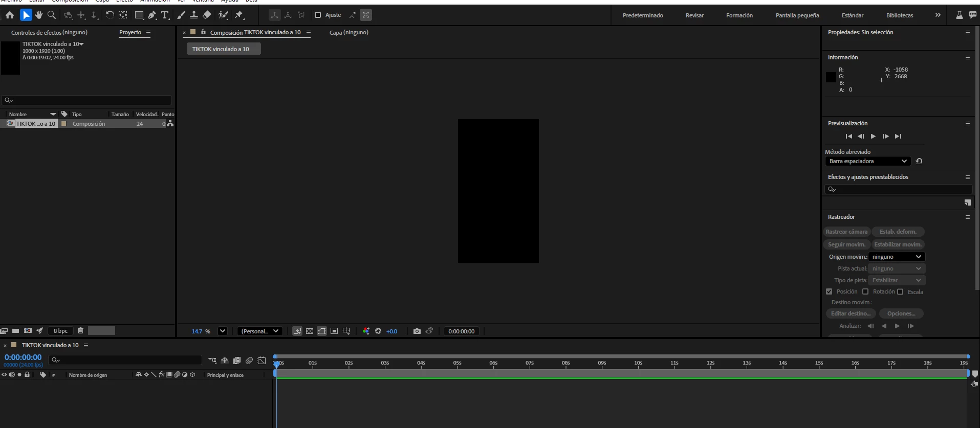Screen dimensions: 980x428
Task: Jump to first frame in Previsualización
Action: 848,137
